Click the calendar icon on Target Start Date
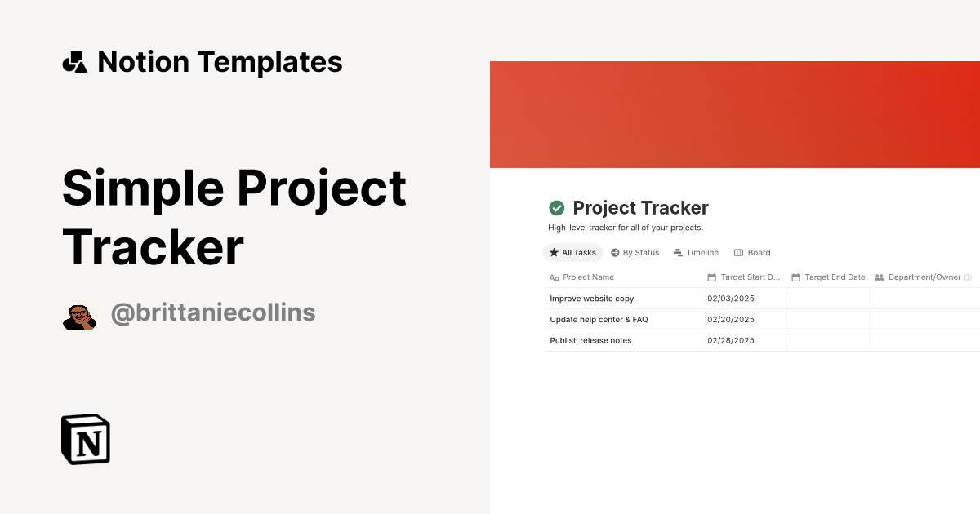Screen dimensions: 980x514 [x=710, y=277]
